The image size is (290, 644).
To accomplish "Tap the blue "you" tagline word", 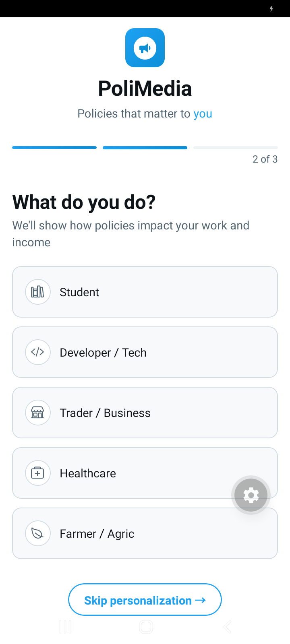I will click(x=203, y=114).
